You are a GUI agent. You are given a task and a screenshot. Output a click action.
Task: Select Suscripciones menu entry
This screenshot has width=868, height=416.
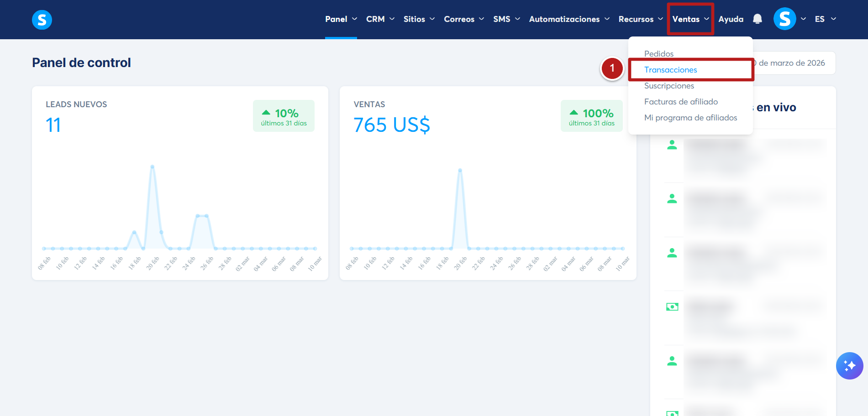(669, 86)
